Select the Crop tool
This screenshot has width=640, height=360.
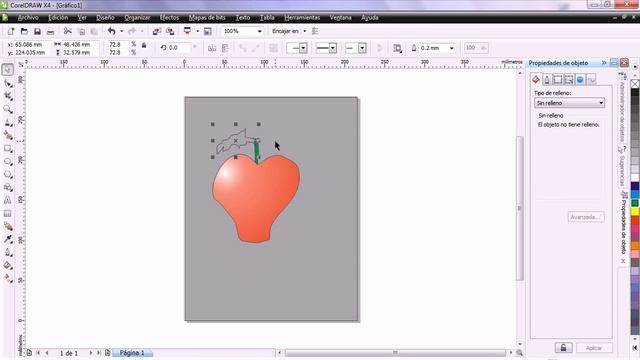7,96
